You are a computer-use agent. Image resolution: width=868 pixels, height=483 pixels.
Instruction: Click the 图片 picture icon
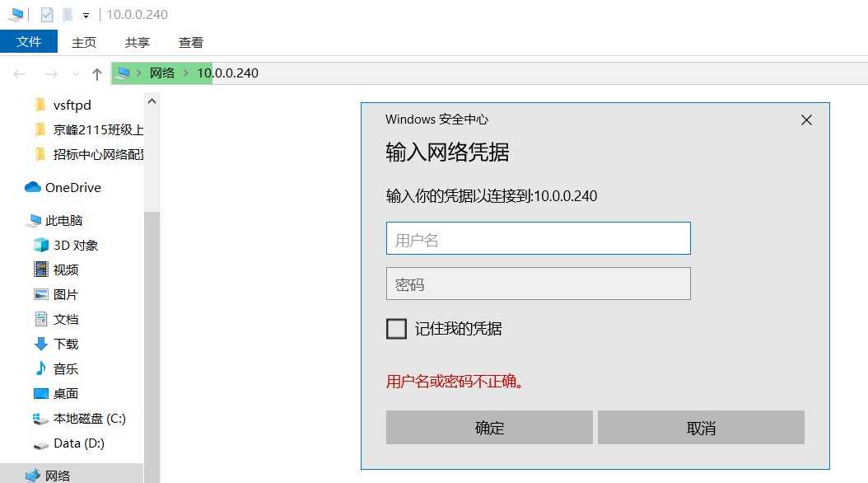tap(41, 294)
